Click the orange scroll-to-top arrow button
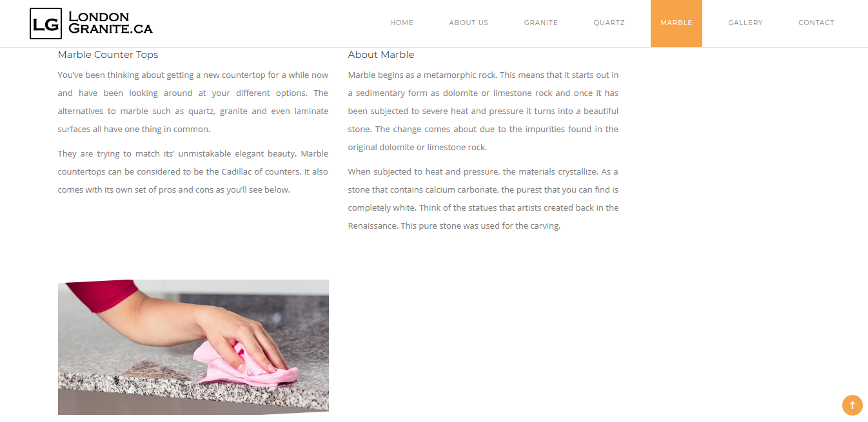868x422 pixels. (x=852, y=405)
